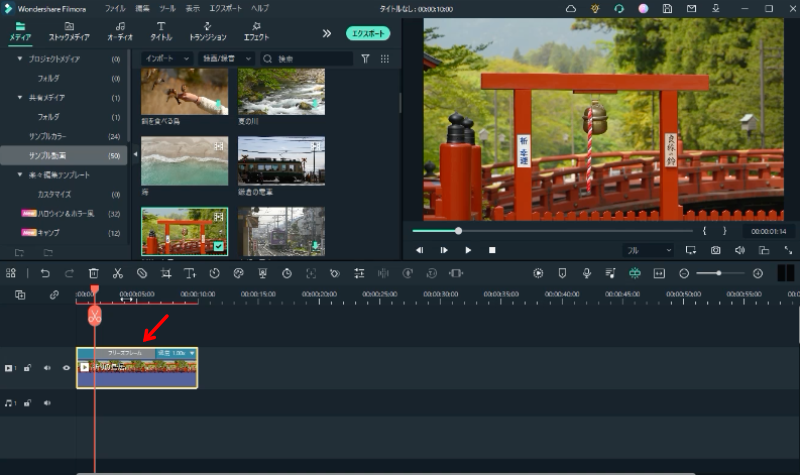The width and height of the screenshot is (800, 475).
Task: Open the インポート dropdown
Action: (167, 59)
